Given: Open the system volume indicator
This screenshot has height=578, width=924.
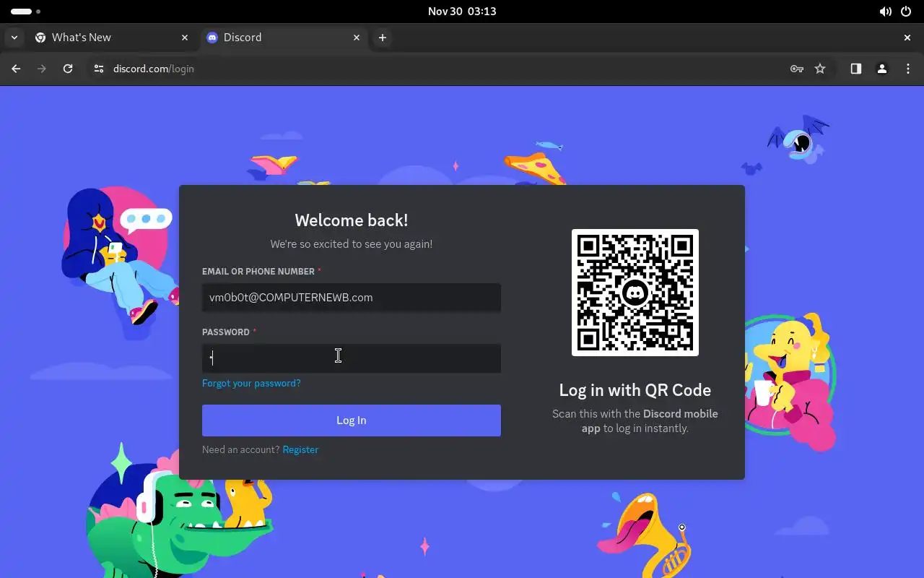Looking at the screenshot, I should tap(886, 12).
